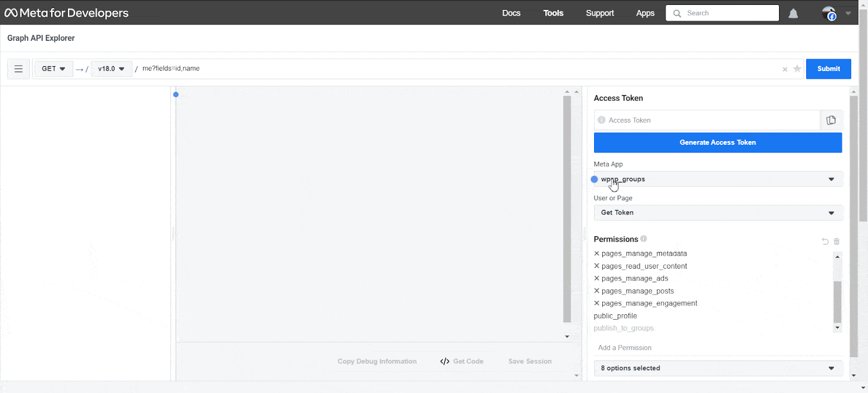Open the Docs menu
The width and height of the screenshot is (868, 393).
pos(511,13)
